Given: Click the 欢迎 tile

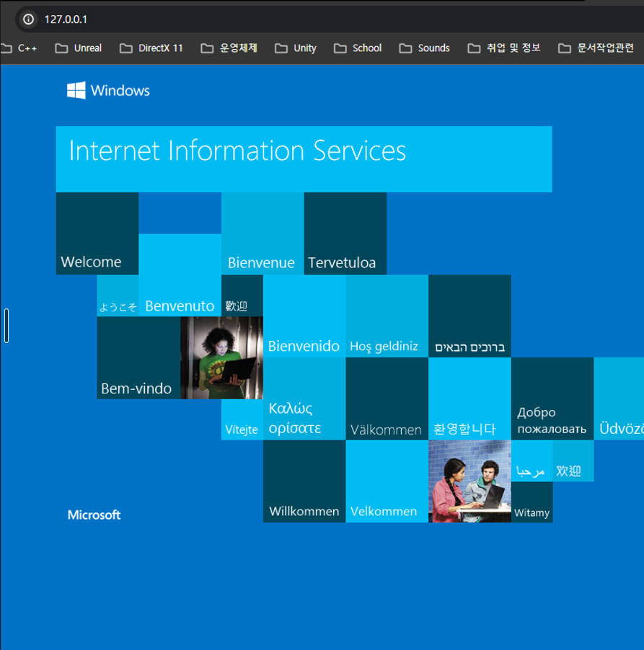Looking at the screenshot, I should tap(573, 461).
